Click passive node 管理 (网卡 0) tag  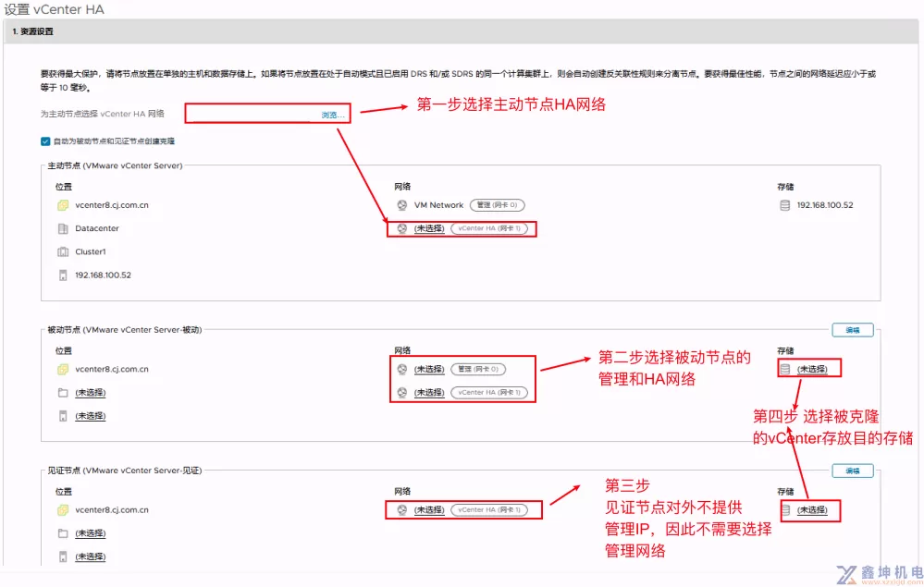pos(478,369)
